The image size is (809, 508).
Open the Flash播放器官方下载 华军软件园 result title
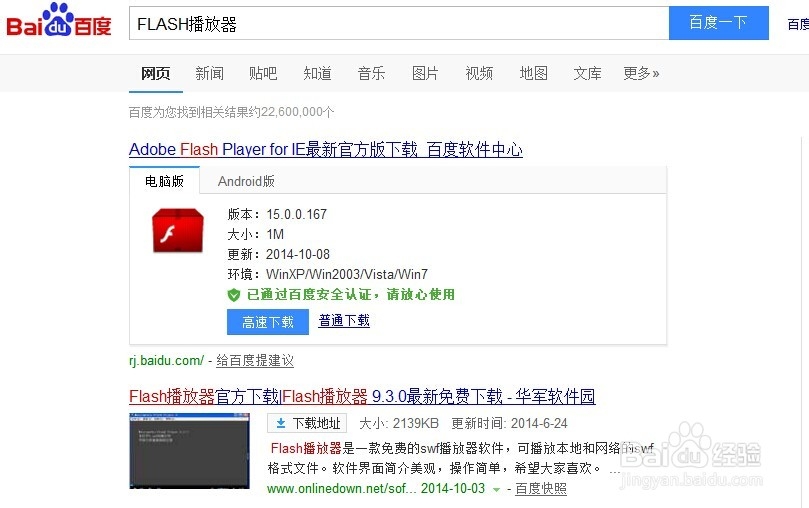pos(362,397)
